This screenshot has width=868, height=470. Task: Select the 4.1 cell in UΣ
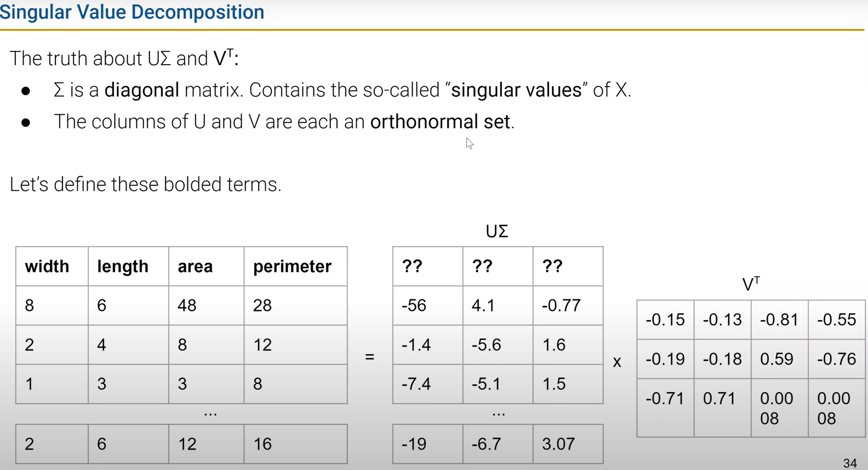click(483, 305)
